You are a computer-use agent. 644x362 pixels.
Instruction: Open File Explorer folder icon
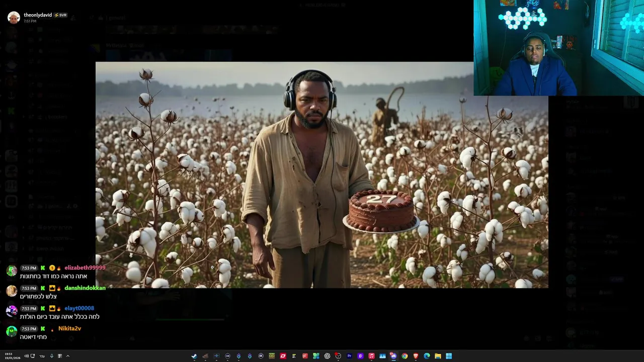click(438, 356)
